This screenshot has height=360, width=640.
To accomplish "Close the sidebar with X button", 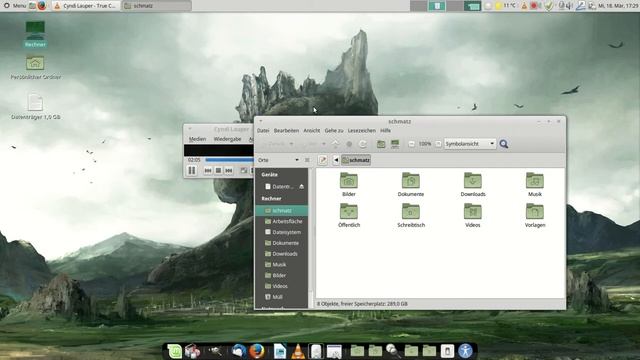I will click(307, 160).
